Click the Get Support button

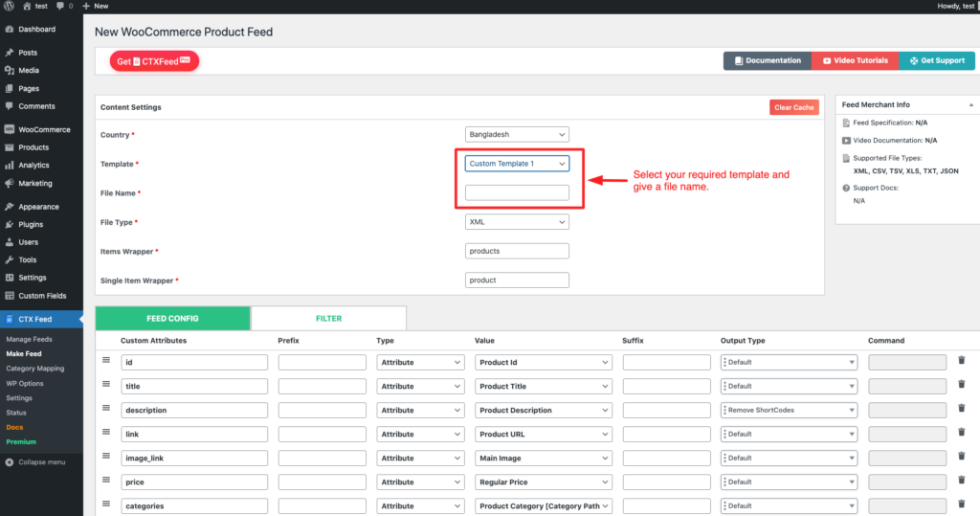936,60
